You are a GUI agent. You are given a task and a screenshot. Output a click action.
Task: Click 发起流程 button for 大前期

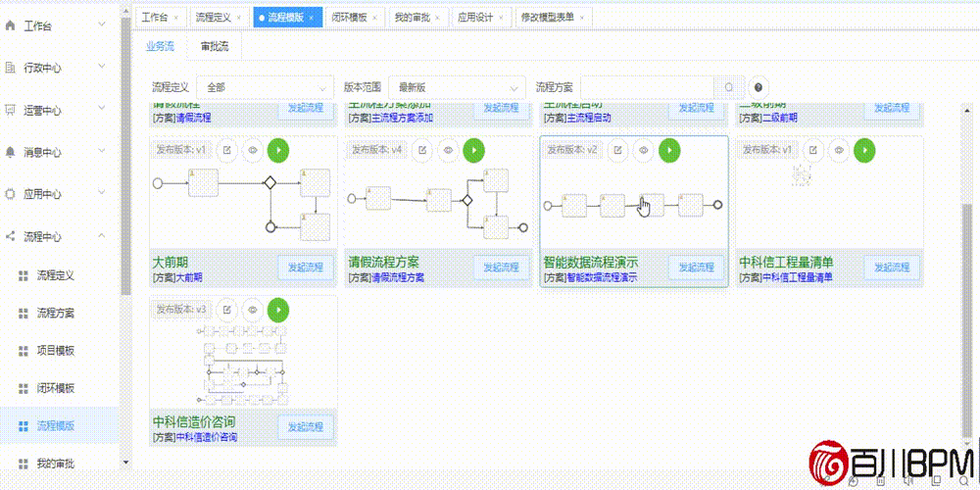306,268
